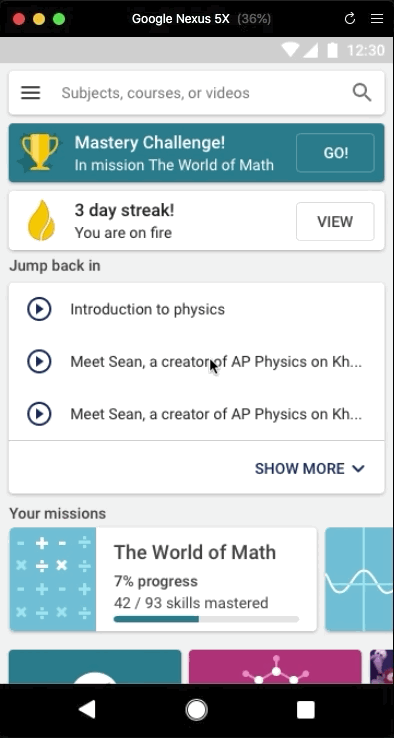Click play icon beside second Meet Sean entry
Viewport: 394px width, 738px height.
click(39, 414)
